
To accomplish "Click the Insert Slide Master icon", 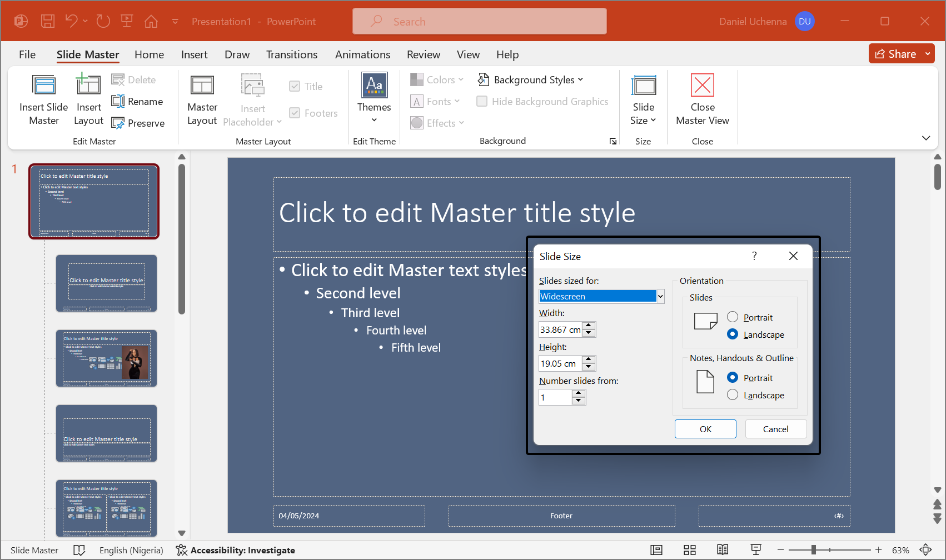I will coord(44,86).
